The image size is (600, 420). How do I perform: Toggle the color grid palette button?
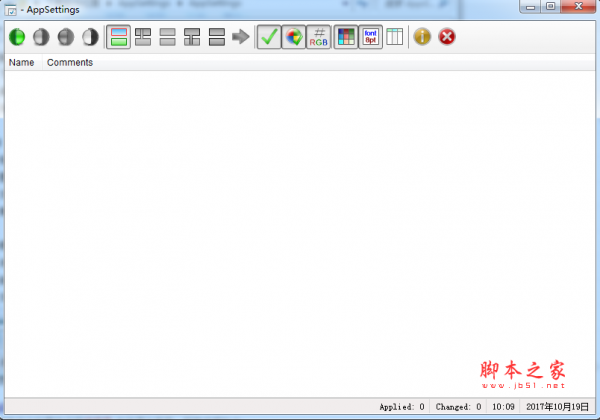[346, 37]
